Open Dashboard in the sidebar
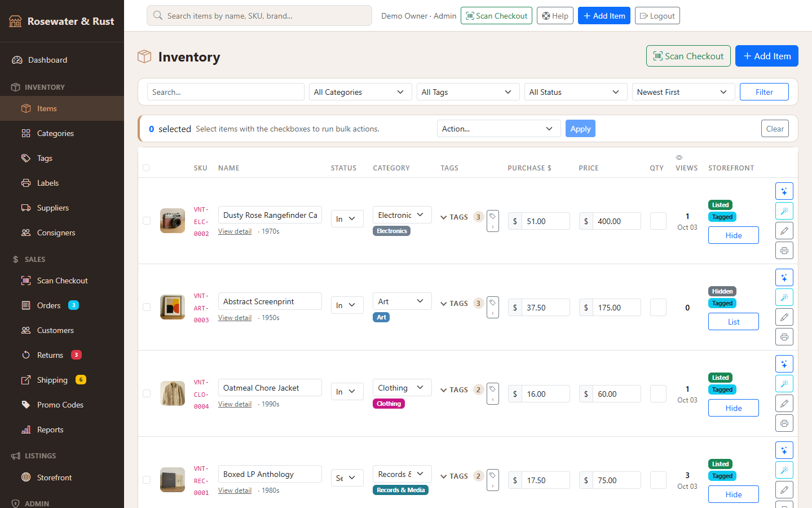Viewport: 812px width, 508px height. (x=62, y=60)
